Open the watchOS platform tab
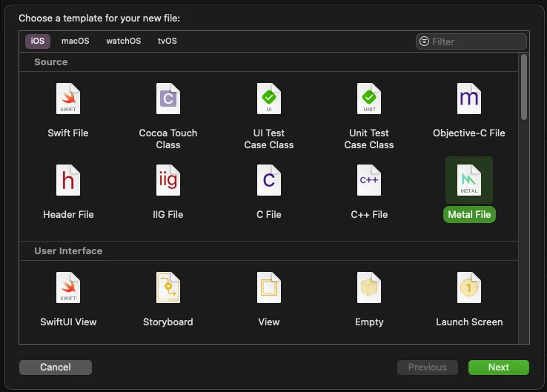547x392 pixels. point(124,41)
